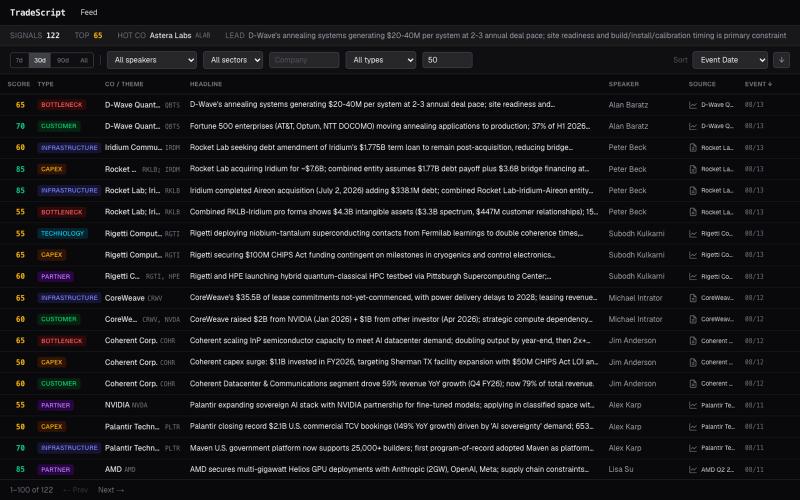Image resolution: width=800 pixels, height=500 pixels.
Task: Open the Event Date sort dropdown
Action: tap(730, 60)
